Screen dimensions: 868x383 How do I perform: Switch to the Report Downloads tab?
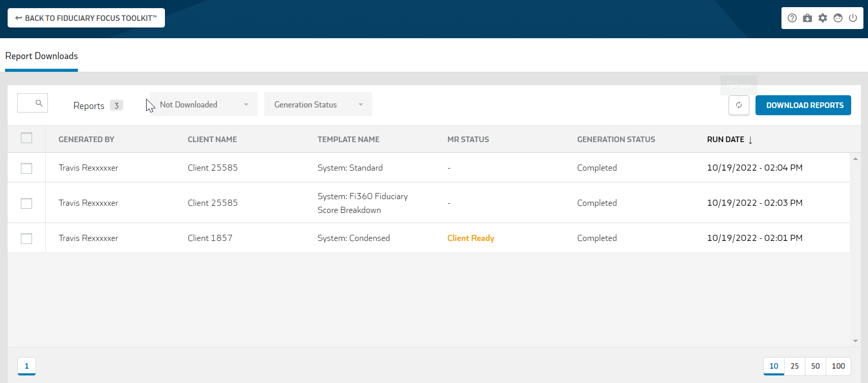tap(42, 56)
